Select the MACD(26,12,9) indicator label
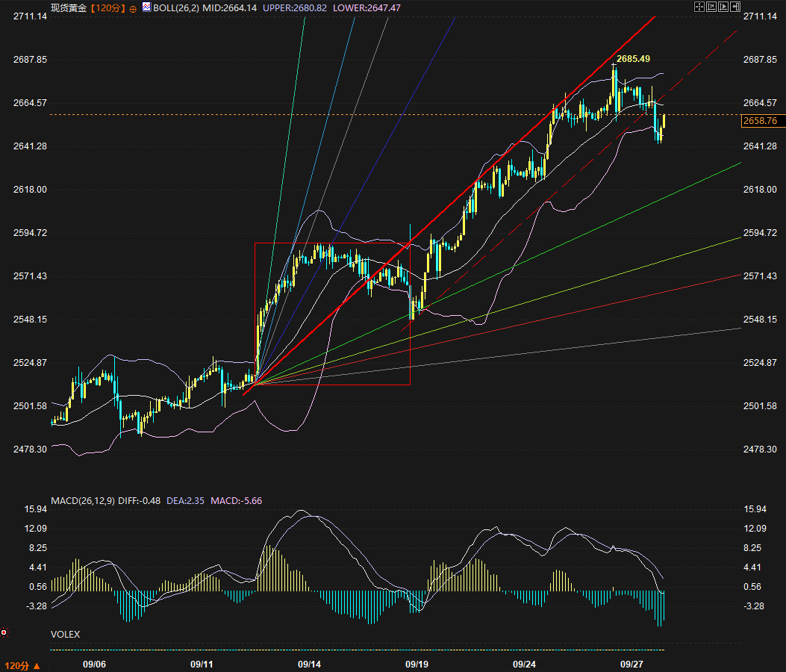The height and width of the screenshot is (672, 786). pyautogui.click(x=82, y=500)
